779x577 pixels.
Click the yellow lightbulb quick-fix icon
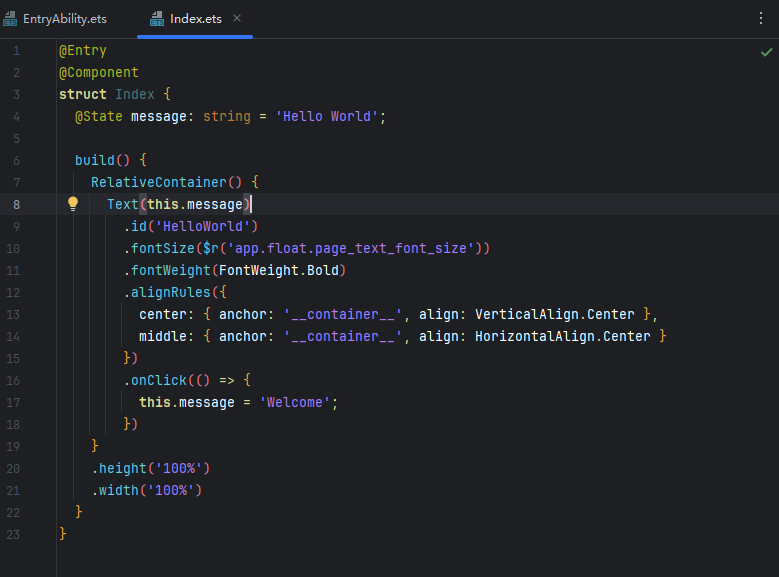(x=73, y=203)
